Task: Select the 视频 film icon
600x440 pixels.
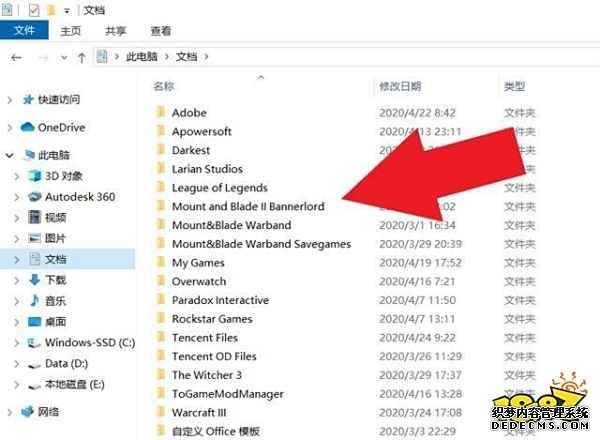Action: [x=34, y=217]
